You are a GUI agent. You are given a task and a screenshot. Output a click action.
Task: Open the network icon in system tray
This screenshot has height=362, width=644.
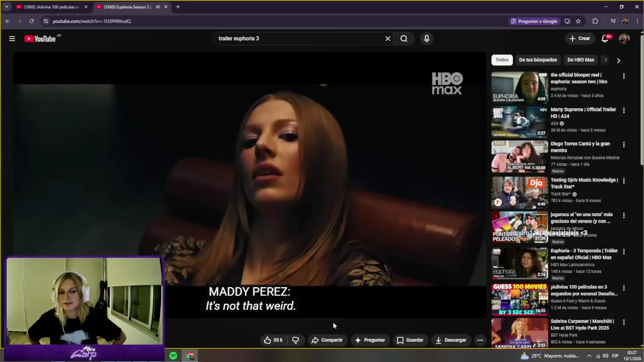599,356
